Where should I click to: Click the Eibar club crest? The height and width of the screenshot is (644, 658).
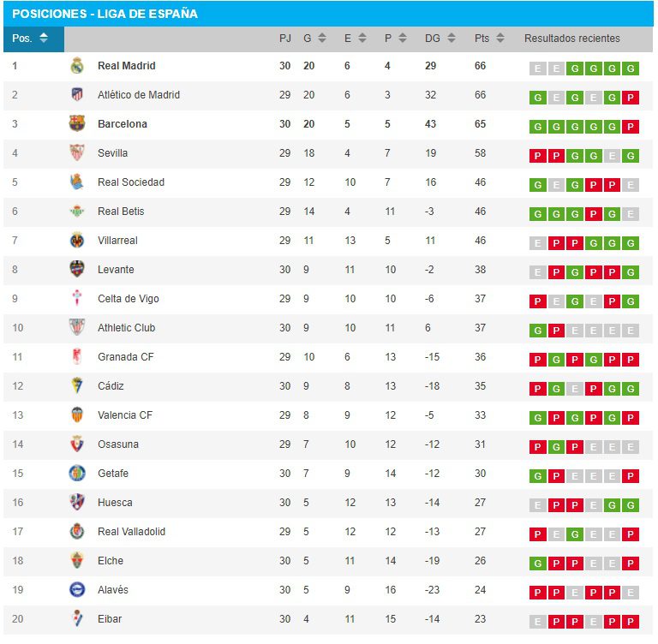(x=77, y=619)
